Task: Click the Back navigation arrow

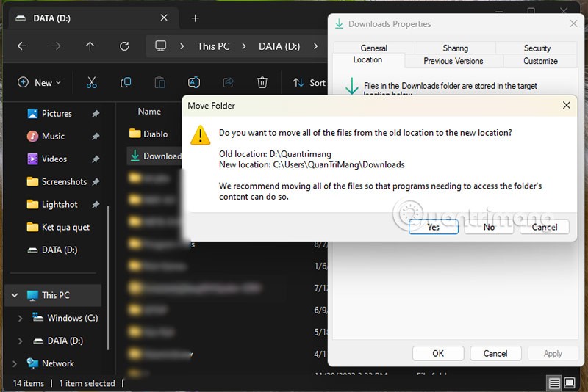Action: 22,46
